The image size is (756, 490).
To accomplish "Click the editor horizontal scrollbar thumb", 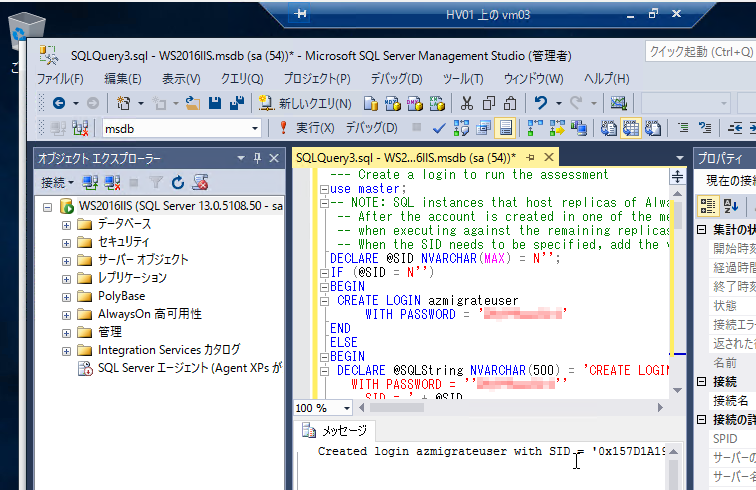I will pos(397,408).
